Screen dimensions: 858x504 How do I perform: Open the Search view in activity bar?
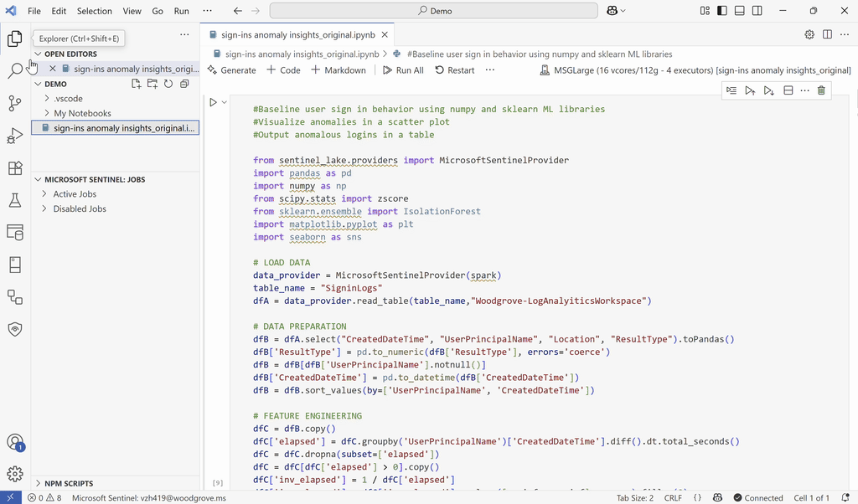[15, 70]
